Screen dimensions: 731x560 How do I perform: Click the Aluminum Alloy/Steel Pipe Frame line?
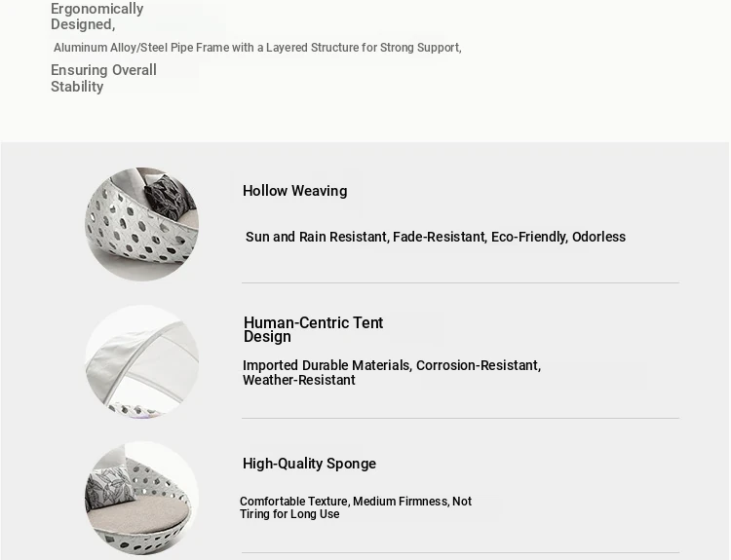[x=257, y=48]
